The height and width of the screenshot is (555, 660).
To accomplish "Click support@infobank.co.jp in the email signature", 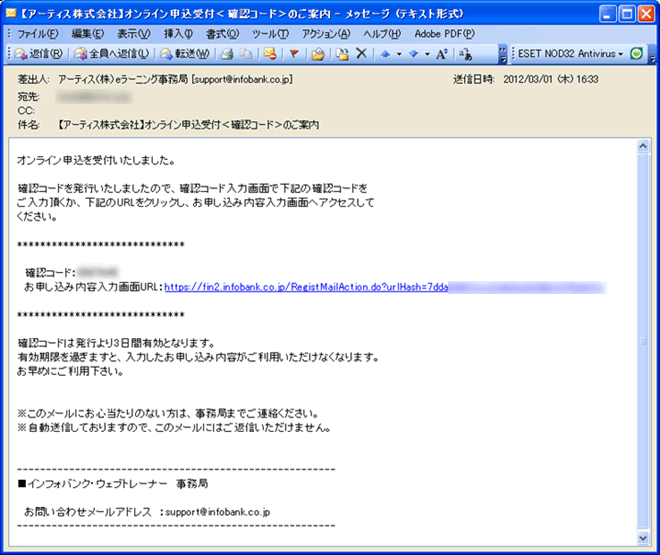I will (x=218, y=512).
